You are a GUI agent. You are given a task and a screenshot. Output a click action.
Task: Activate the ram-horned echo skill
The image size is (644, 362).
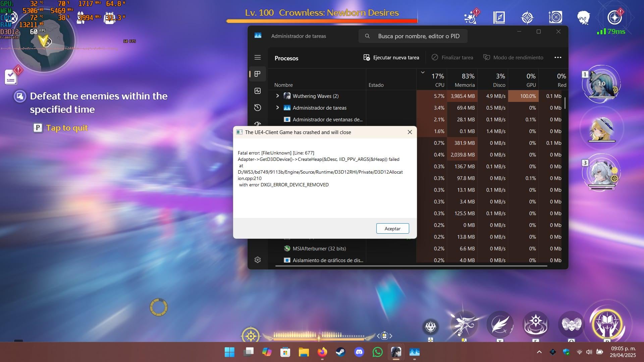(571, 324)
